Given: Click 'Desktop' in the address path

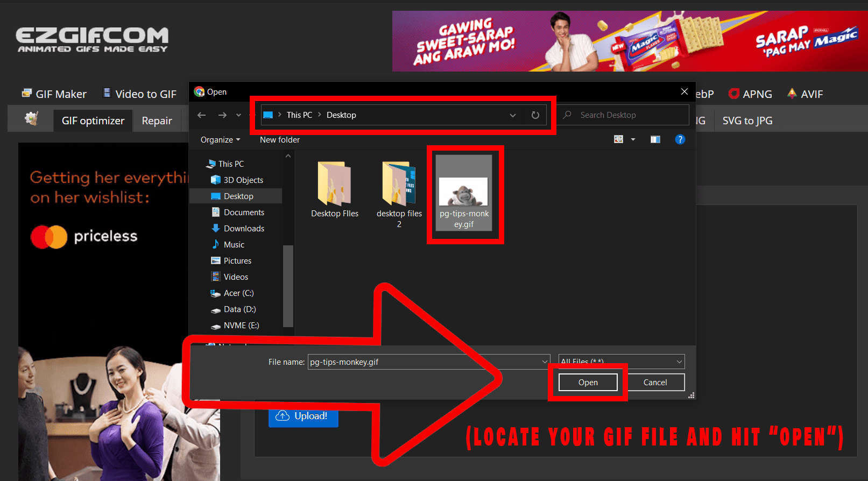Looking at the screenshot, I should pyautogui.click(x=341, y=115).
